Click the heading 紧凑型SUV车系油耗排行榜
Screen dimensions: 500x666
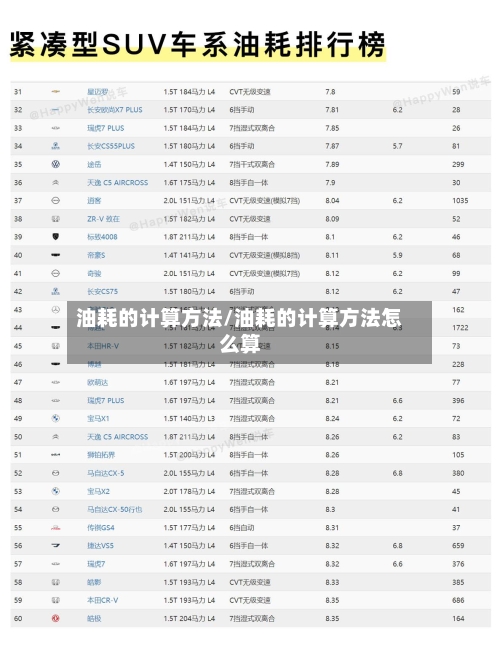point(198,44)
